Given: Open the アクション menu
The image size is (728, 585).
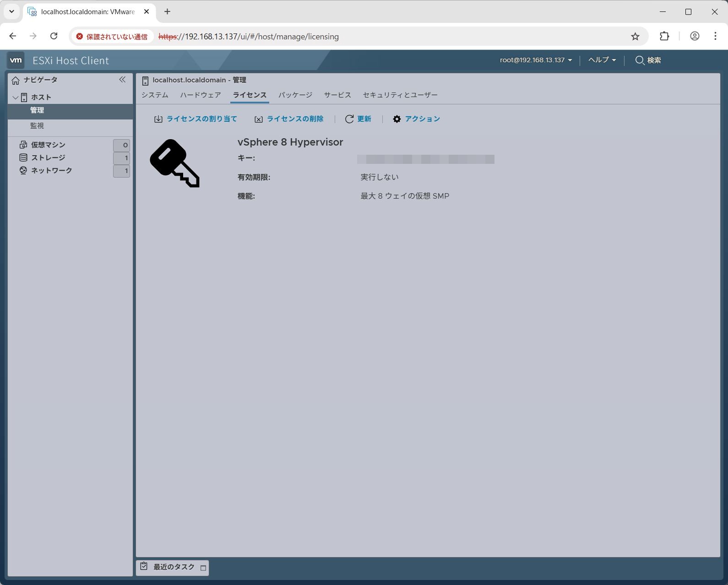Looking at the screenshot, I should click(417, 119).
